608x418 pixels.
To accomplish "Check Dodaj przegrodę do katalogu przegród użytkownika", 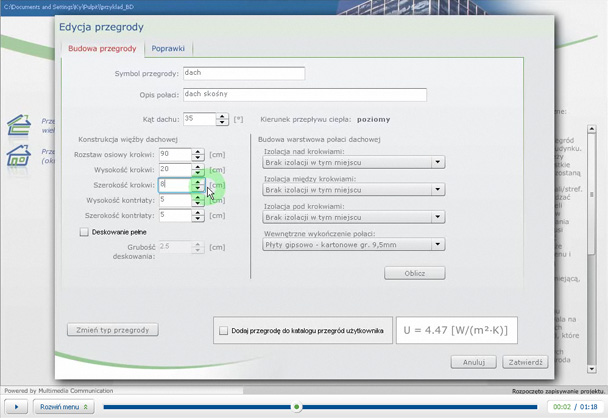I will pyautogui.click(x=223, y=330).
